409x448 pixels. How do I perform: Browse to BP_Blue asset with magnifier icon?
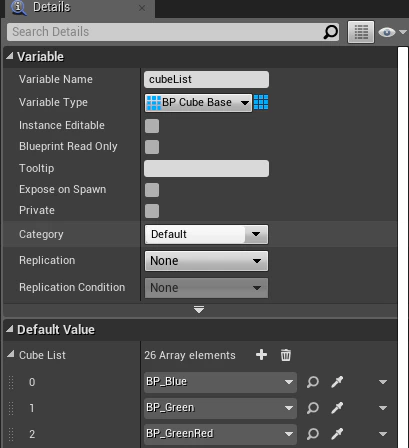pyautogui.click(x=313, y=382)
